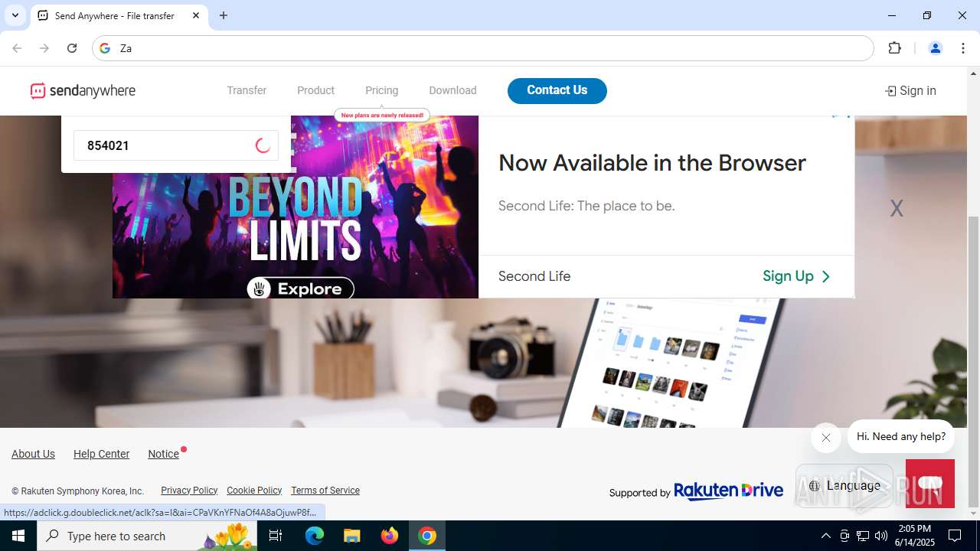This screenshot has height=551, width=980.
Task: Click the address bar
Action: coord(482,48)
